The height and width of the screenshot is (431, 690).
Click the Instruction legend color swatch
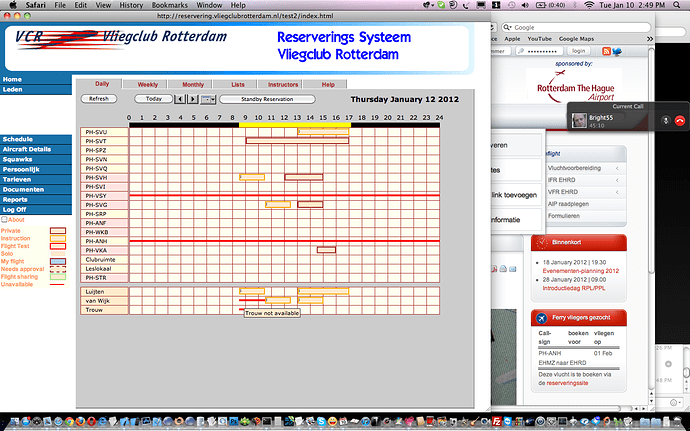coord(58,238)
